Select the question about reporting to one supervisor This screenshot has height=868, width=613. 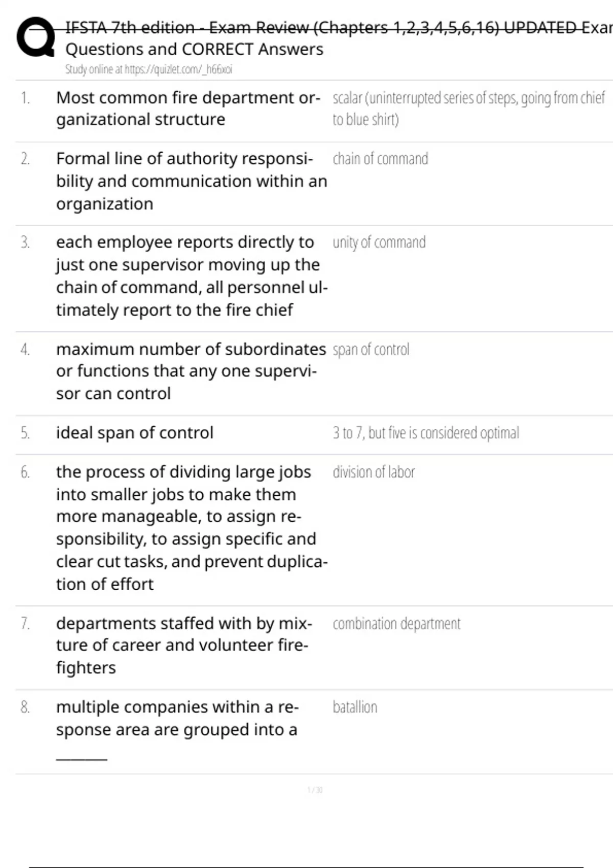(191, 276)
